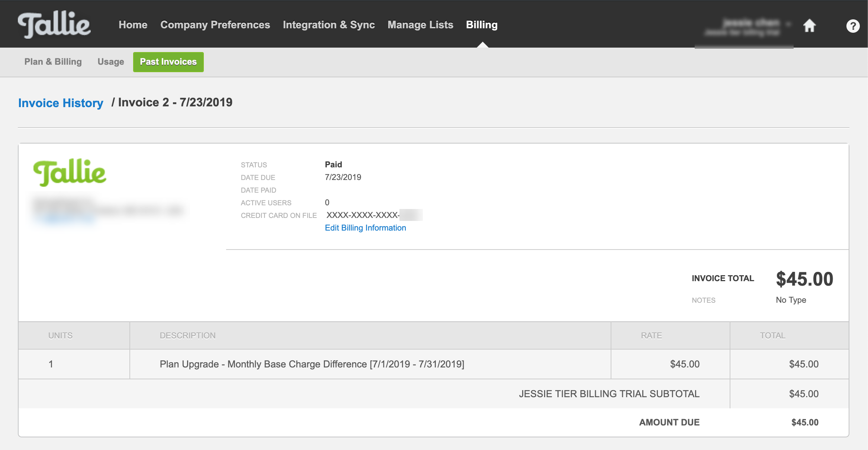Open Manage Lists menu

(x=420, y=25)
